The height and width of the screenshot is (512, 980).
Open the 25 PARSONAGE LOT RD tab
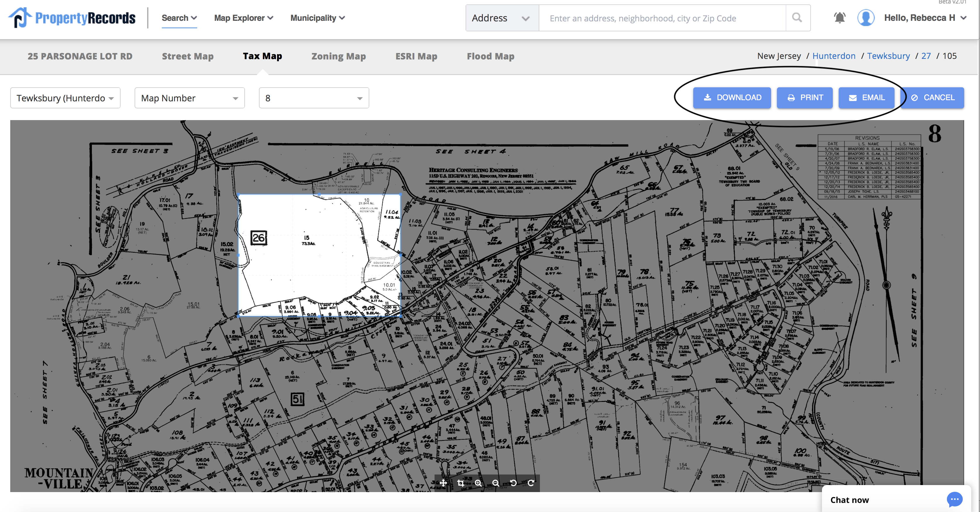coord(80,56)
